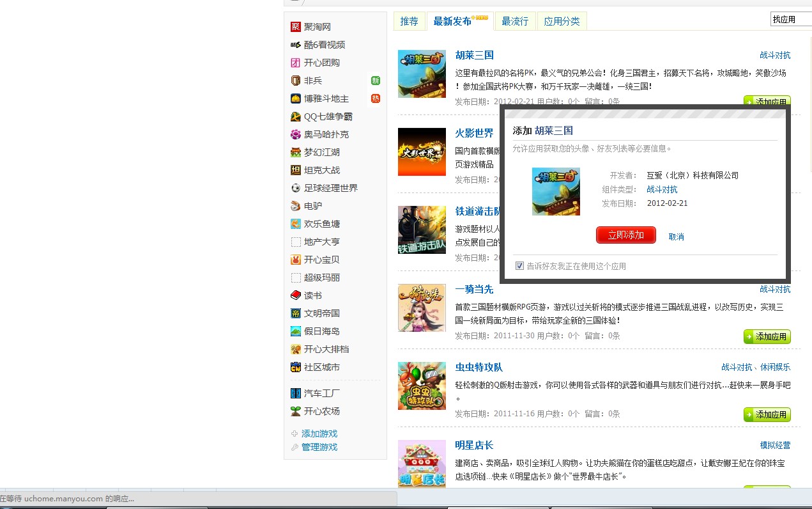Open the 最流行 tab

click(x=515, y=21)
